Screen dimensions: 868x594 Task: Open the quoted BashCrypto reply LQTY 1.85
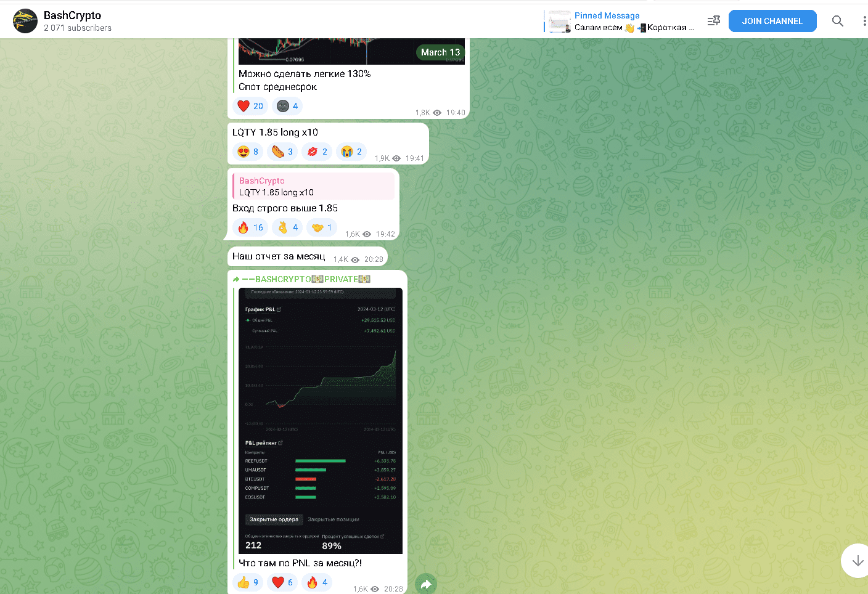click(x=313, y=186)
